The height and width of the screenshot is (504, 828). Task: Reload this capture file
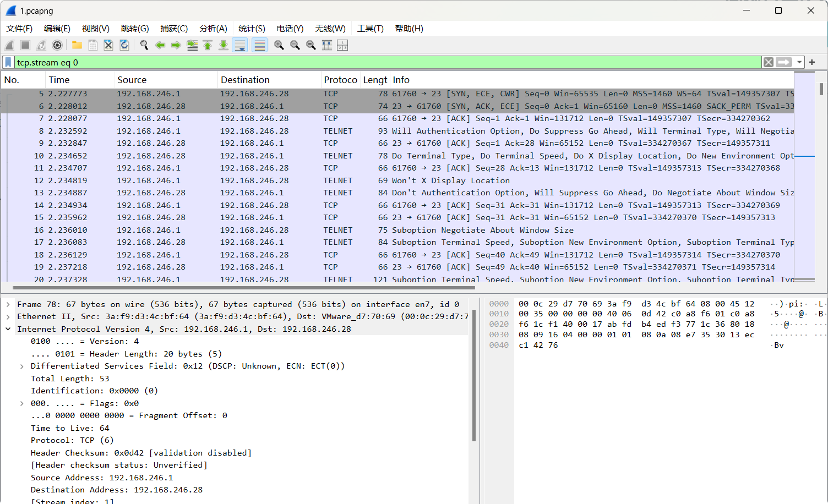click(124, 45)
